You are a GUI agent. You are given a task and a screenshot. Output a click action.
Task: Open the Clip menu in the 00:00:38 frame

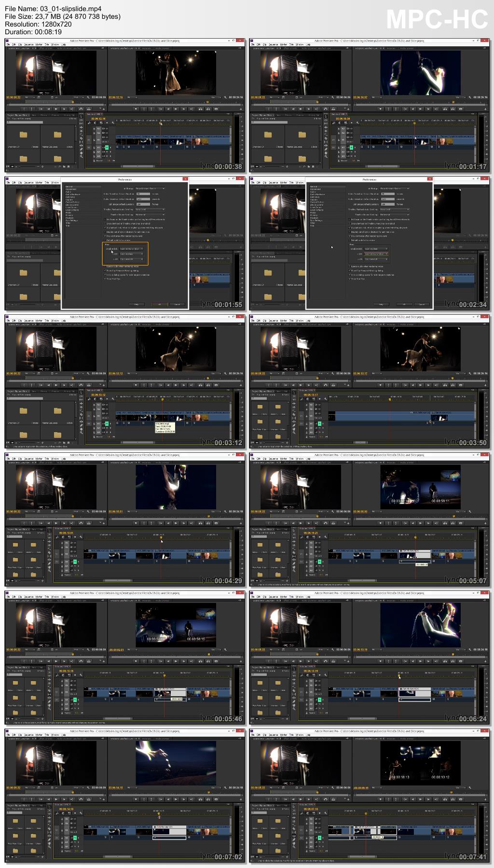tap(20, 44)
